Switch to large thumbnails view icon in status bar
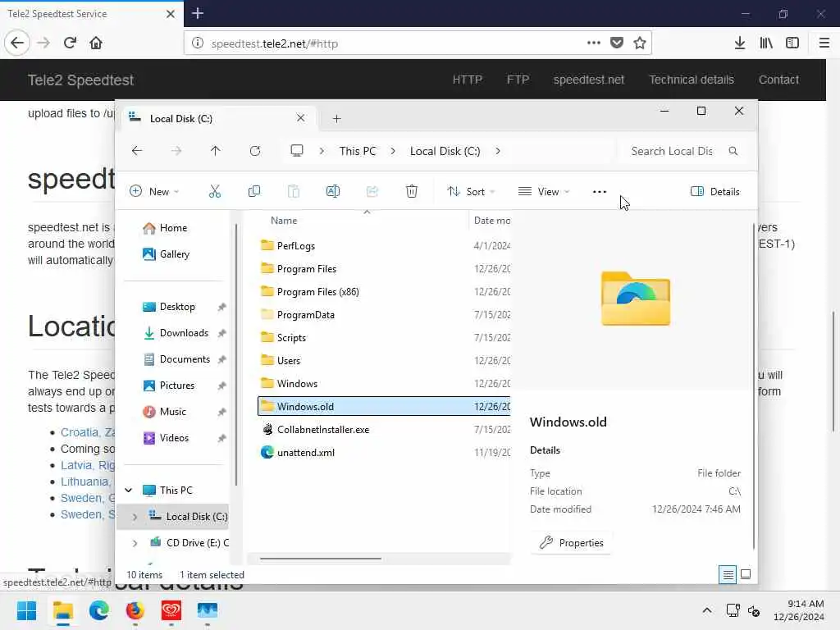Viewport: 840px width, 630px height. coord(745,575)
